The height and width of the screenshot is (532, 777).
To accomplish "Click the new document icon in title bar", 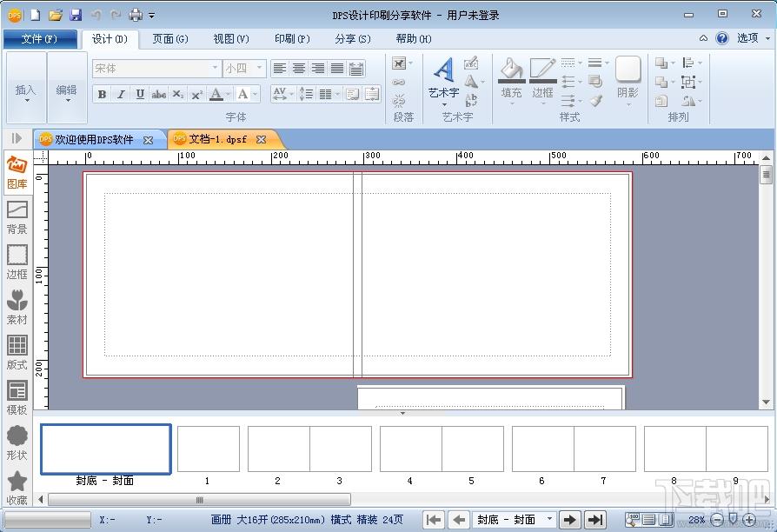I will 35,15.
